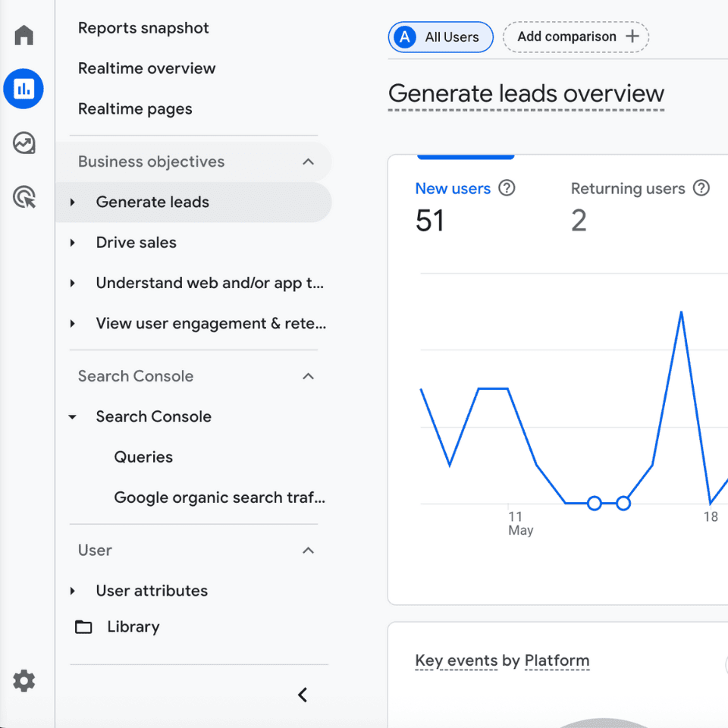
Task: Collapse the User section chevron
Action: 308,551
